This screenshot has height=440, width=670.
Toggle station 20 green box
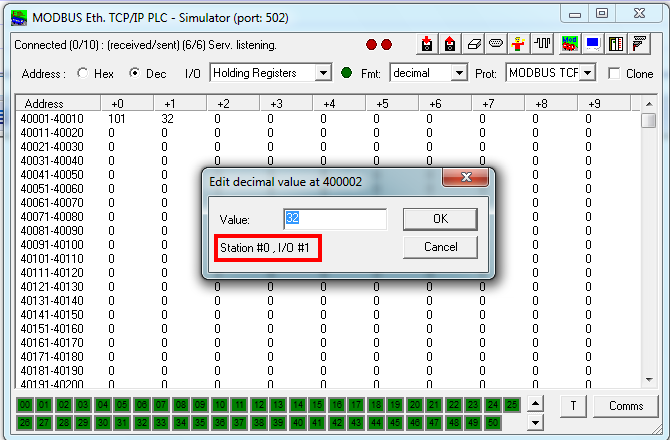coord(414,405)
